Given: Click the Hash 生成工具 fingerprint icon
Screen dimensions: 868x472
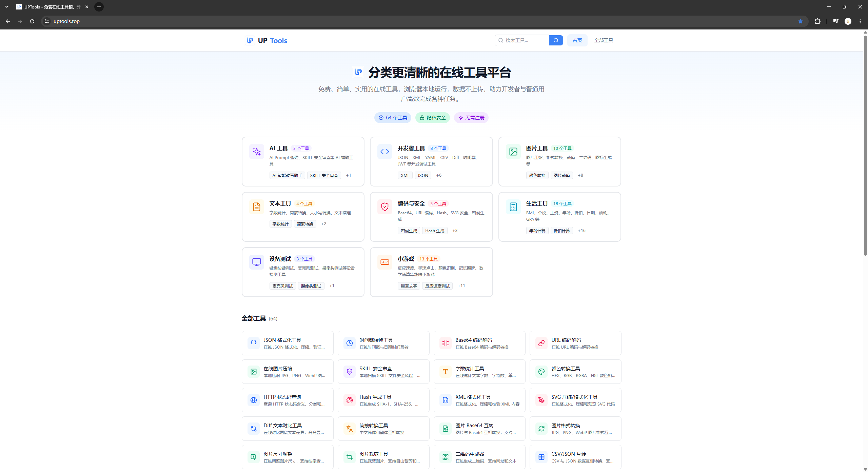Looking at the screenshot, I should pos(349,400).
